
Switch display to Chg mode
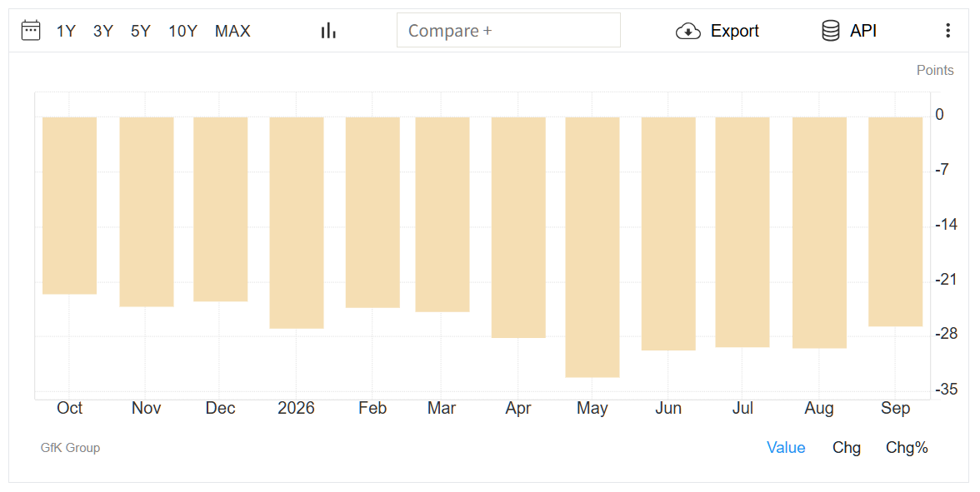click(x=847, y=448)
